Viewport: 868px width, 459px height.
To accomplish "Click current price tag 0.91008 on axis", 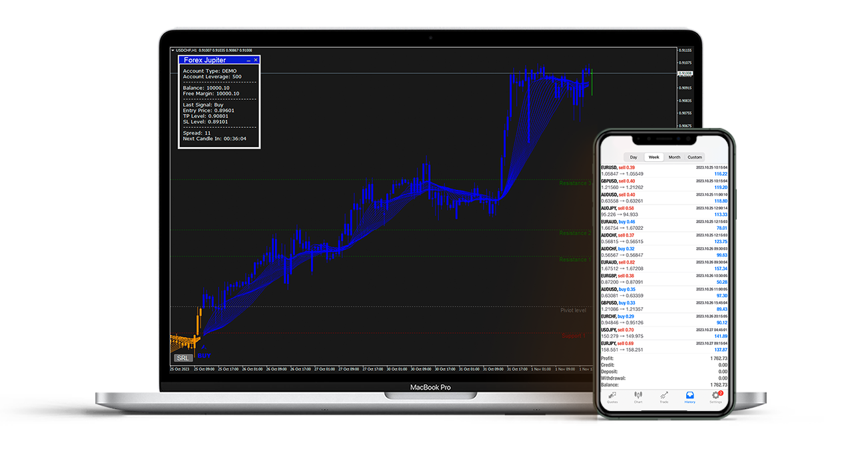I will coord(685,73).
